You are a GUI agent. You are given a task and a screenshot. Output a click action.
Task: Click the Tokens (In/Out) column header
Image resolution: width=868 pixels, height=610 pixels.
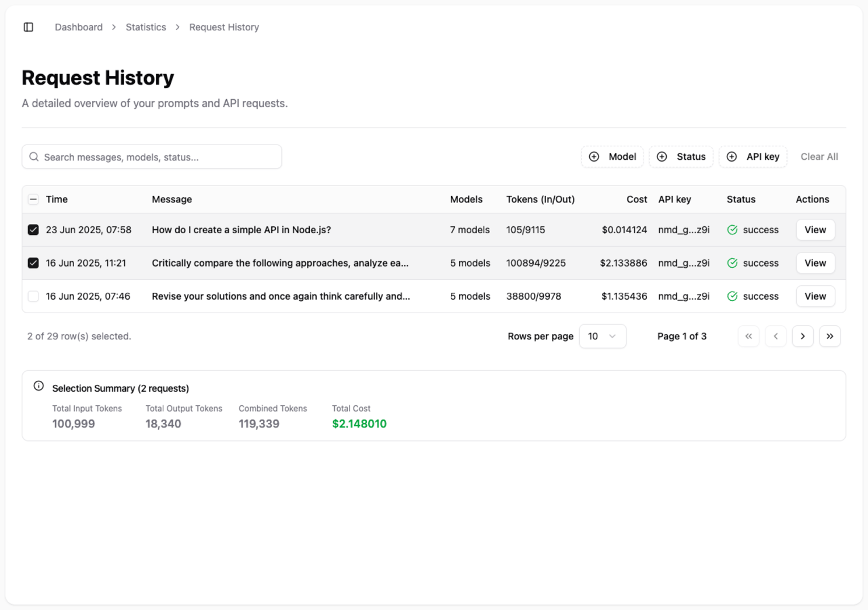540,199
